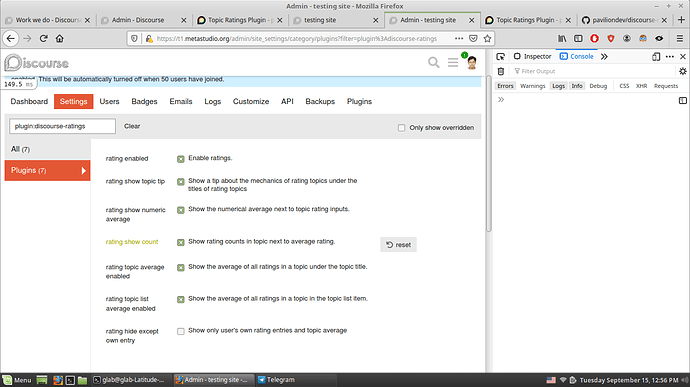This screenshot has width=690, height=387.
Task: Open the Emails admin tab
Action: pos(181,101)
